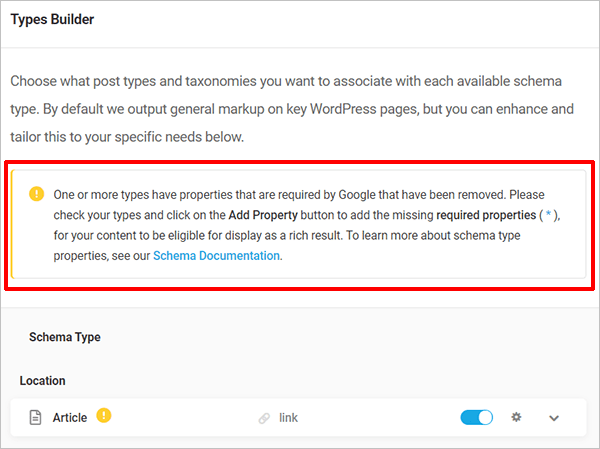The image size is (600, 449).
Task: Open Article settings via the gear icon
Action: click(x=516, y=417)
